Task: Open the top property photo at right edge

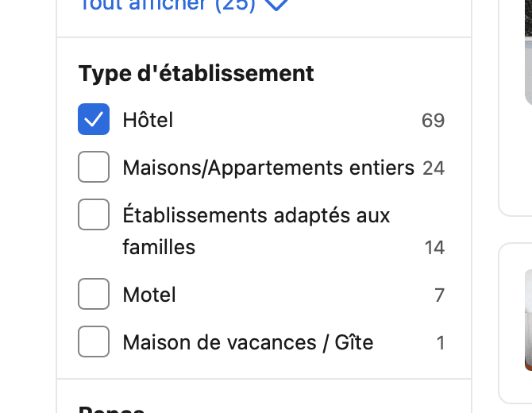Action: (x=528, y=52)
